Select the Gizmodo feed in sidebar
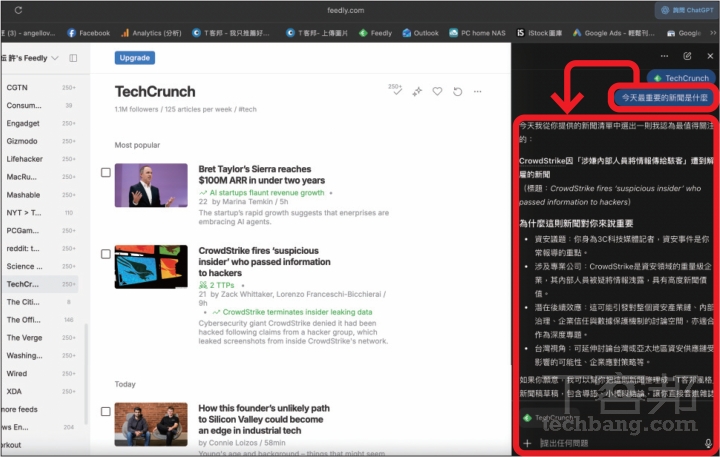 click(x=40, y=141)
